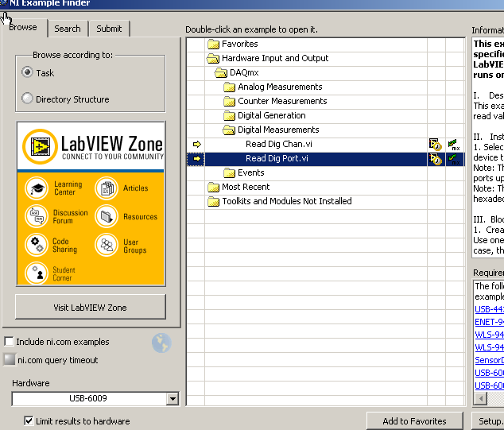This screenshot has height=430, width=504.
Task: Click the Favorites tree label
Action: [x=240, y=44]
